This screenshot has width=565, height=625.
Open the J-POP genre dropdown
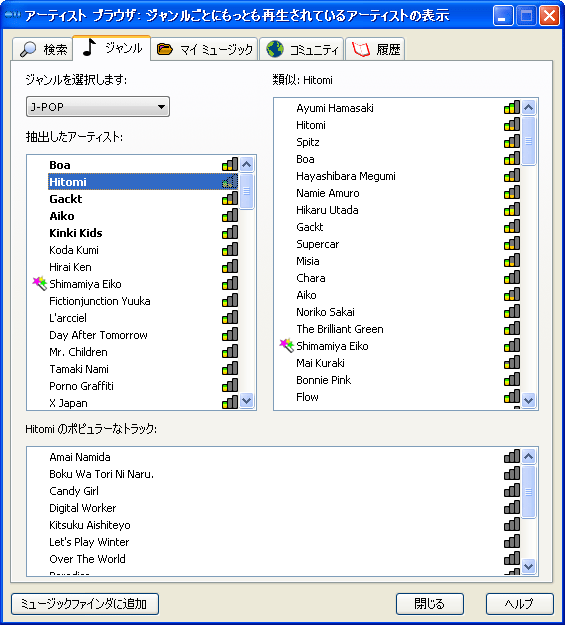tap(98, 106)
